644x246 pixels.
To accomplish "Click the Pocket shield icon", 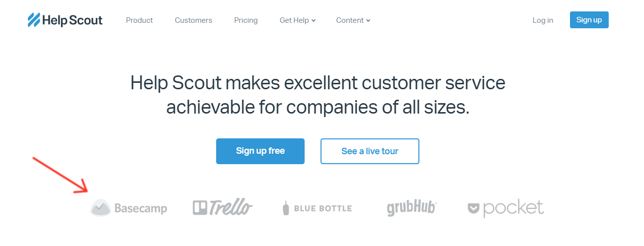I will point(474,209).
